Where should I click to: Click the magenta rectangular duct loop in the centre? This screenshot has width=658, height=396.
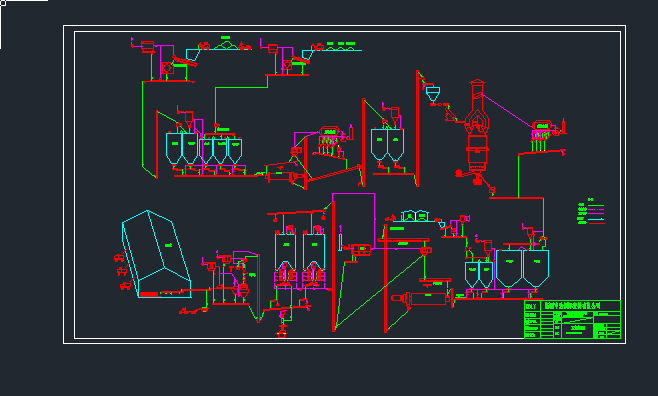tap(353, 221)
